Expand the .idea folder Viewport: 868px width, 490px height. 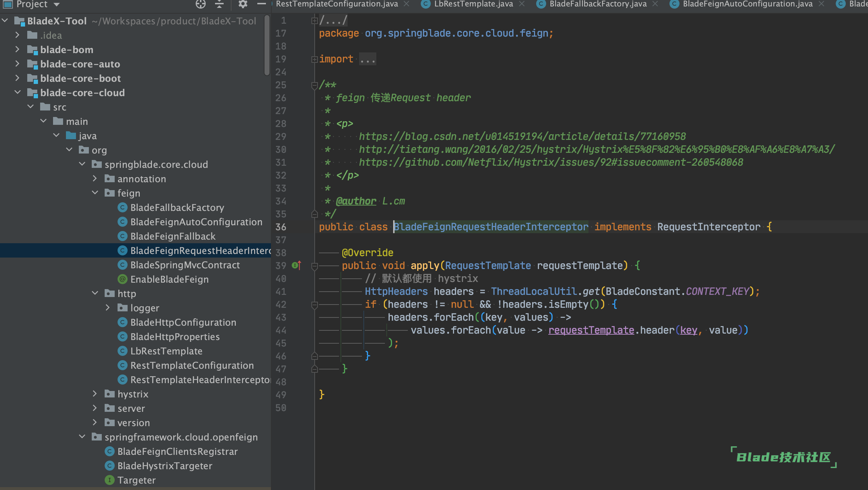[x=17, y=35]
